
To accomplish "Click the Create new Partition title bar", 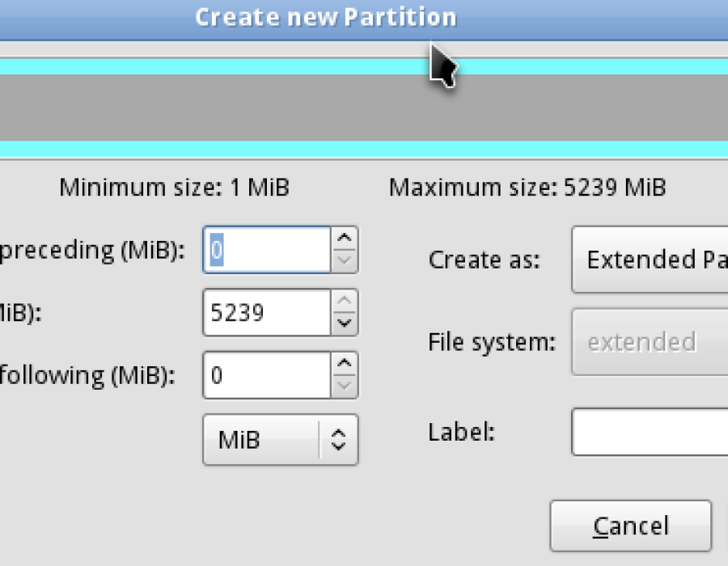I will 364,19.
